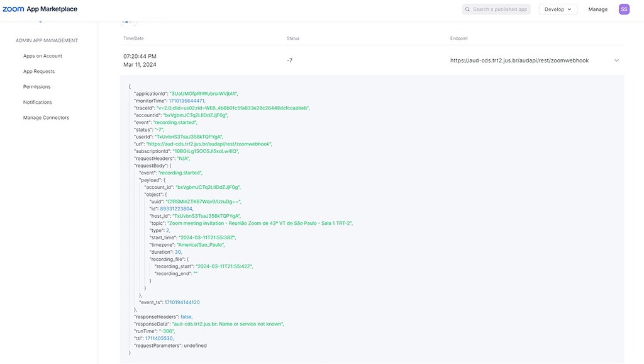Click the magnifier icon in the search bar

pyautogui.click(x=467, y=9)
